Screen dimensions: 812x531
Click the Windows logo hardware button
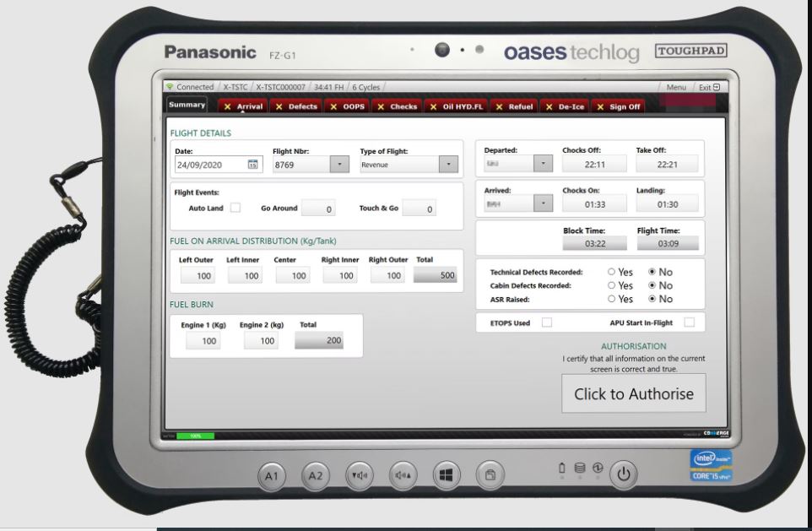tap(447, 475)
